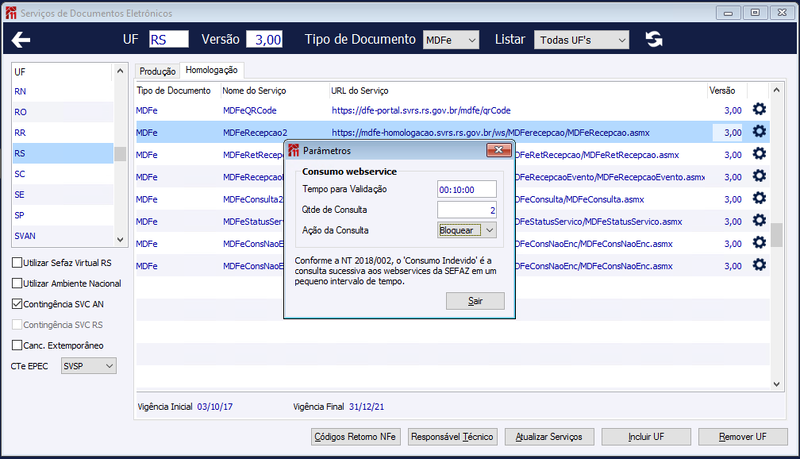Click UF list scroll up arrow
This screenshot has width=800, height=459.
pyautogui.click(x=120, y=71)
